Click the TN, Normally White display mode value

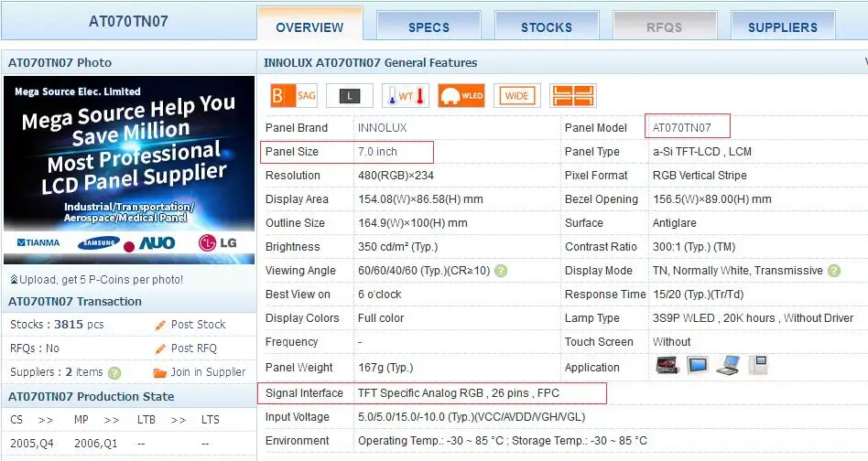pos(738,271)
